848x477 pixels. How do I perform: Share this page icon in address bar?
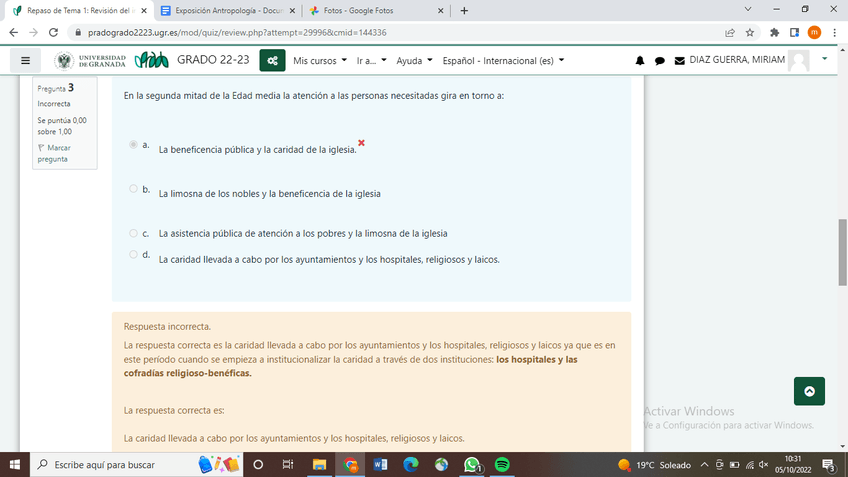pyautogui.click(x=730, y=32)
